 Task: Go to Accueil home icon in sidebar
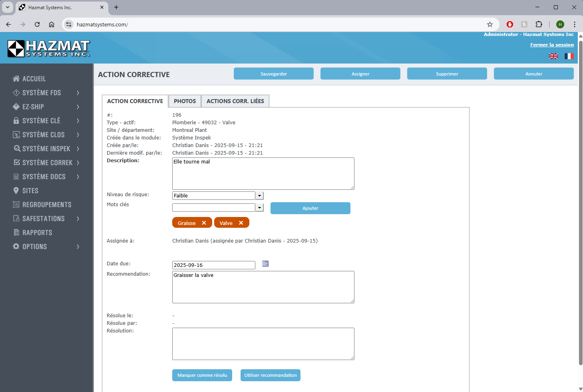click(16, 79)
